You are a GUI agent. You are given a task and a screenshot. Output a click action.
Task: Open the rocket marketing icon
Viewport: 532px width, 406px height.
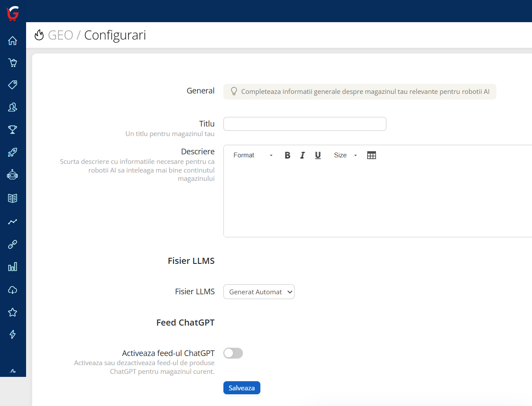pos(13,152)
